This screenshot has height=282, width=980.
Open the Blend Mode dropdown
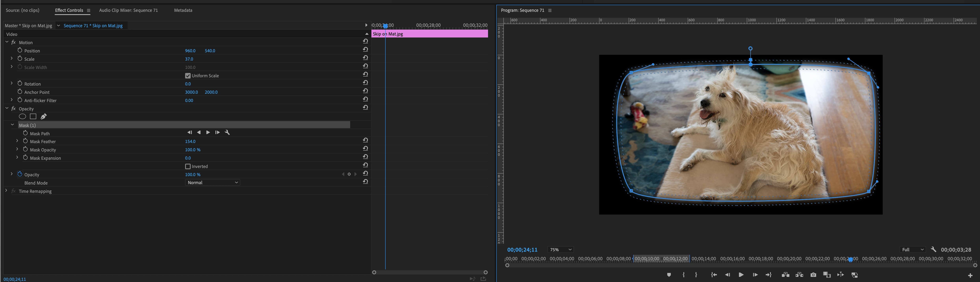[213, 183]
